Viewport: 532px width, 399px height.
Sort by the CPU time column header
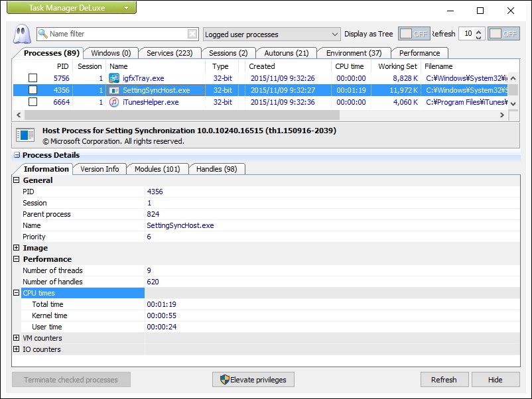[350, 66]
